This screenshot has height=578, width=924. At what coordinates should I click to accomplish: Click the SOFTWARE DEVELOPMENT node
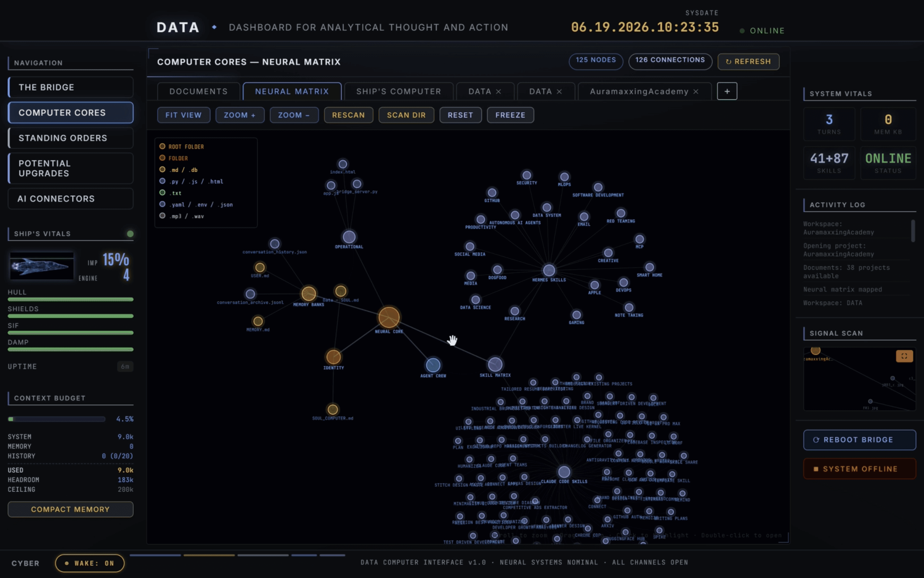[x=598, y=187]
